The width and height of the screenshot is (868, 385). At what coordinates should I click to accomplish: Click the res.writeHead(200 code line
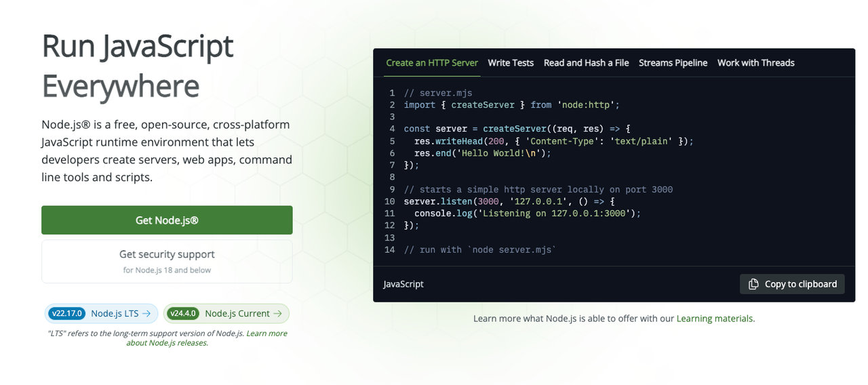pos(554,141)
